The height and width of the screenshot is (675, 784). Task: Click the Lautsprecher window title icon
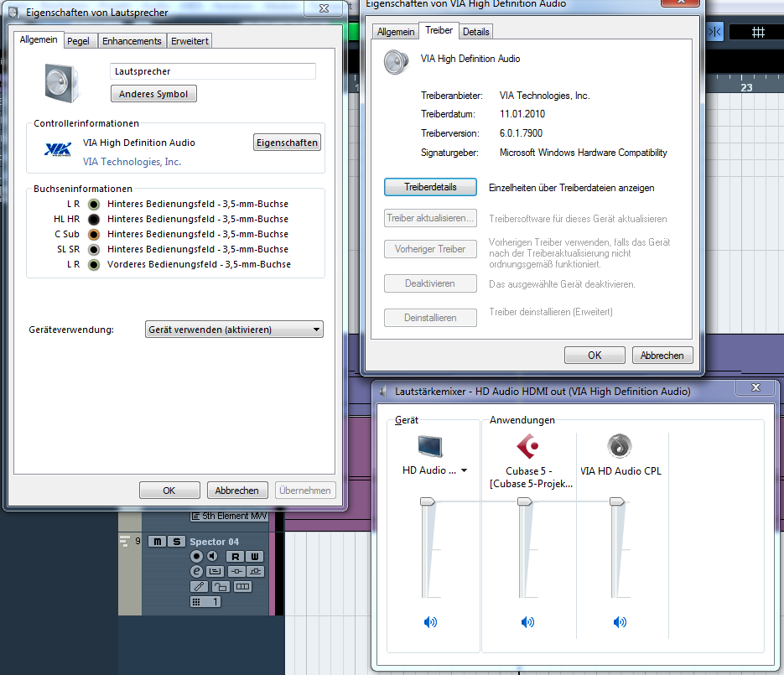[x=14, y=12]
